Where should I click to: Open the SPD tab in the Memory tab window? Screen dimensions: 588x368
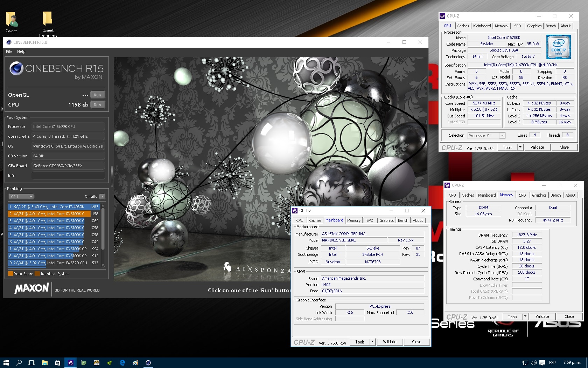pos(522,195)
